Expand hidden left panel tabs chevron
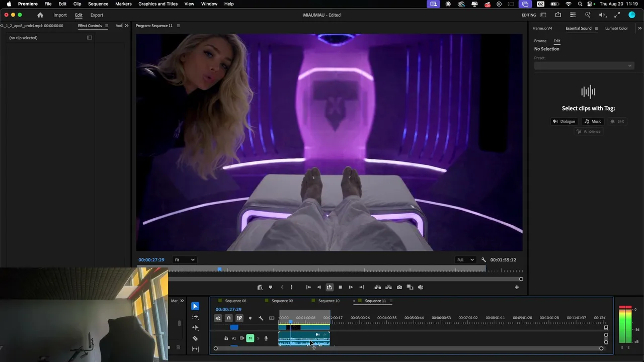Viewport: 644px width, 362px height. coord(126,26)
